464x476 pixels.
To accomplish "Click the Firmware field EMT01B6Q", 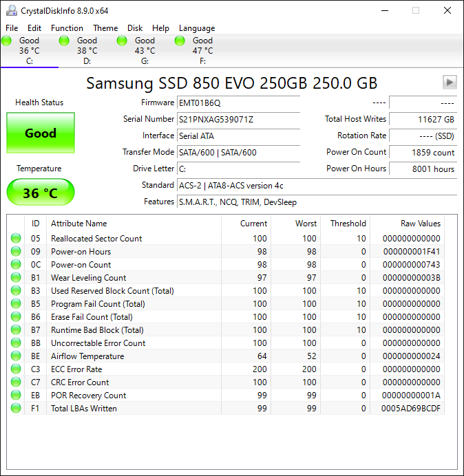I will pos(238,103).
